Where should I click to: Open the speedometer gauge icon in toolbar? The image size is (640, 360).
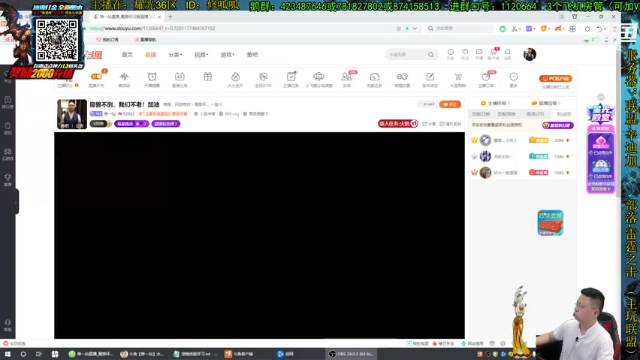click(x=374, y=77)
